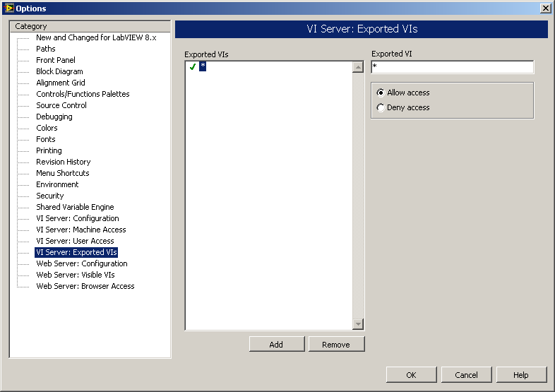Select Alignment Grid category
Viewport: 555px width, 392px height.
pyautogui.click(x=61, y=83)
